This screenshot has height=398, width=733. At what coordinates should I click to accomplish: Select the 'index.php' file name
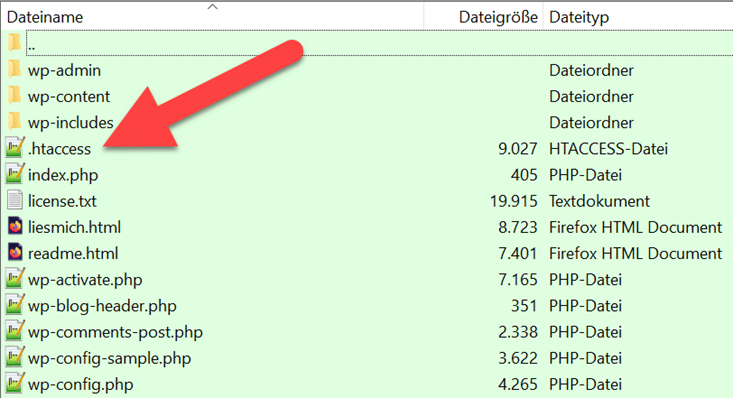point(63,175)
